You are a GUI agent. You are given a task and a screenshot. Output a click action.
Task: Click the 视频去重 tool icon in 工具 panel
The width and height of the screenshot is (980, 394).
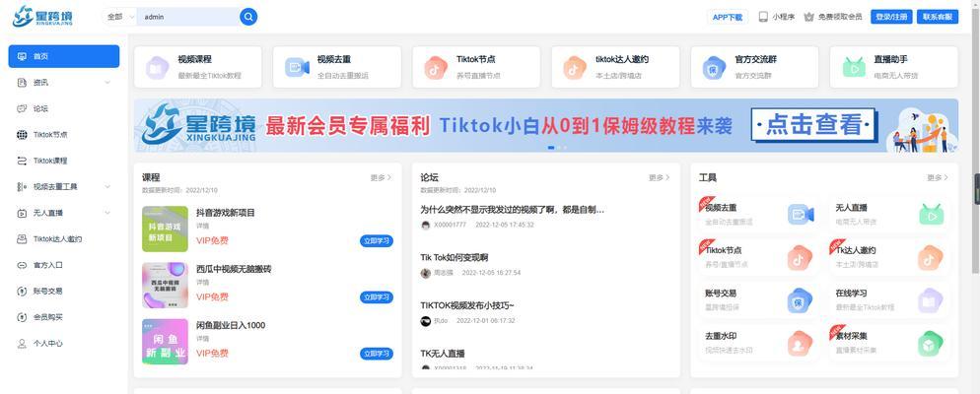pos(801,215)
